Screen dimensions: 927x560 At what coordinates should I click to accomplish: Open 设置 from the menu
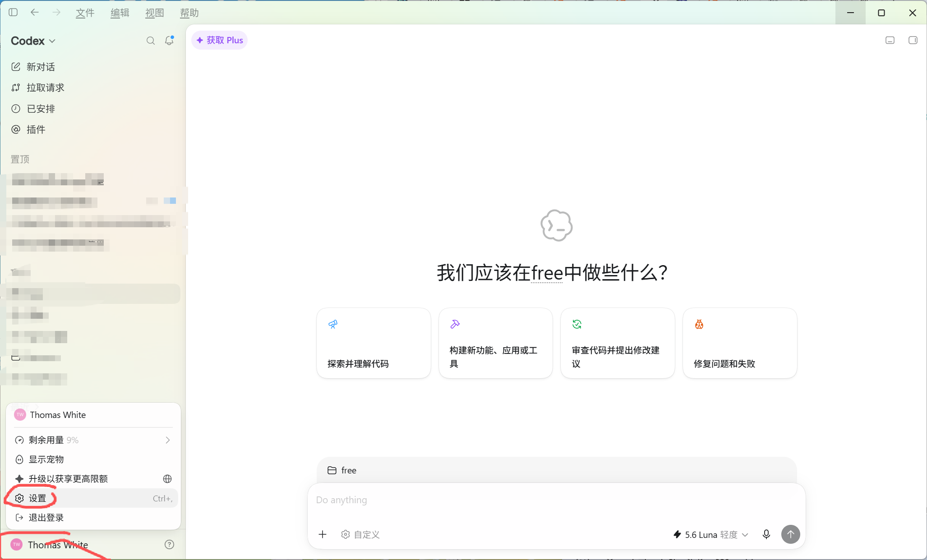pos(93,498)
